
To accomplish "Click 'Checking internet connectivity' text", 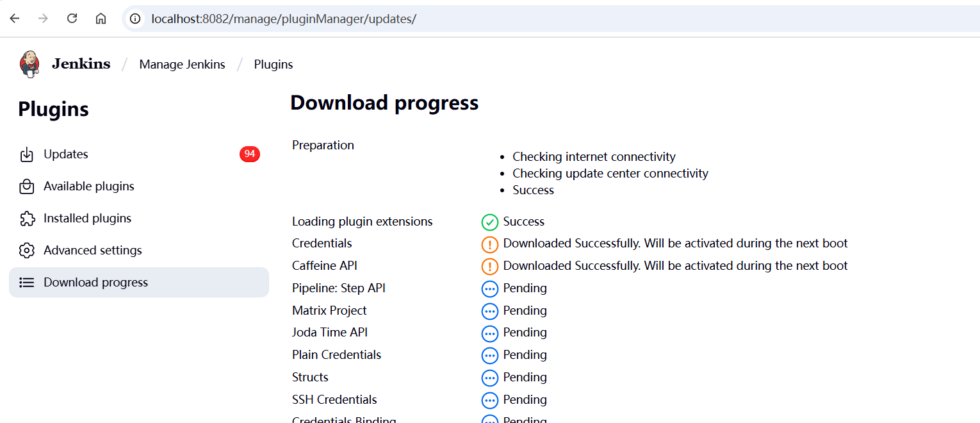I will point(594,156).
